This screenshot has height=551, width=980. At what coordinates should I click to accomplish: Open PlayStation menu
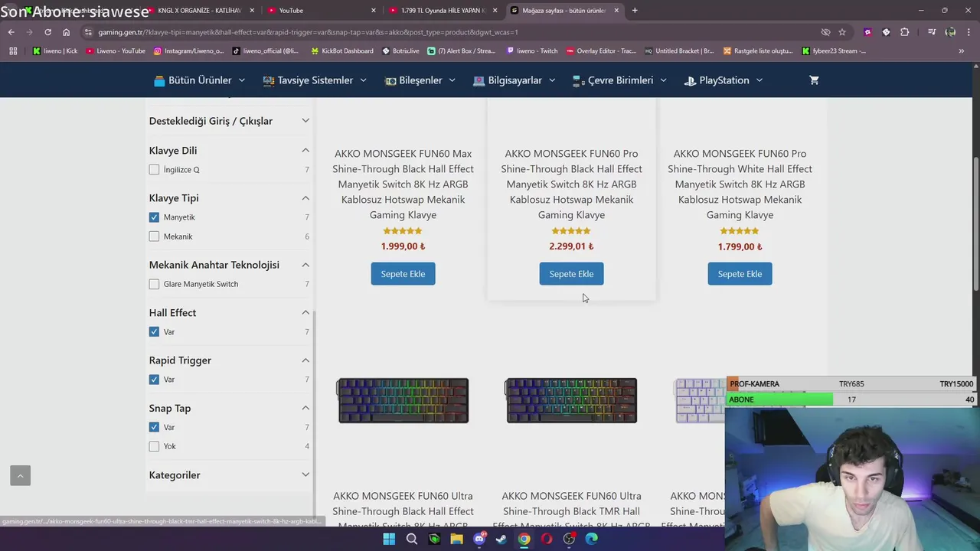(x=724, y=80)
